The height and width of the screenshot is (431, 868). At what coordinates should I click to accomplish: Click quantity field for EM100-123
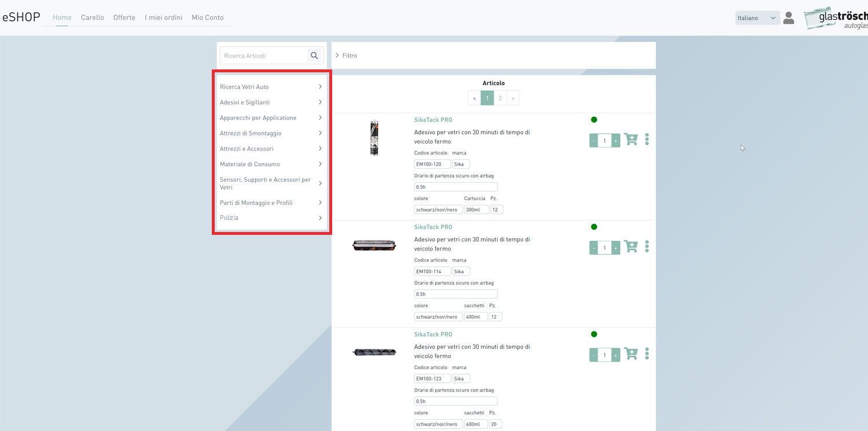[x=605, y=355]
